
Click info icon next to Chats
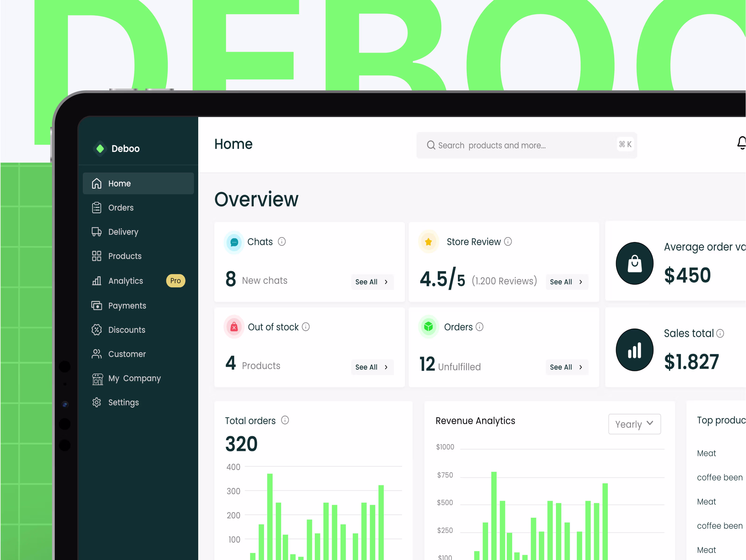(282, 241)
